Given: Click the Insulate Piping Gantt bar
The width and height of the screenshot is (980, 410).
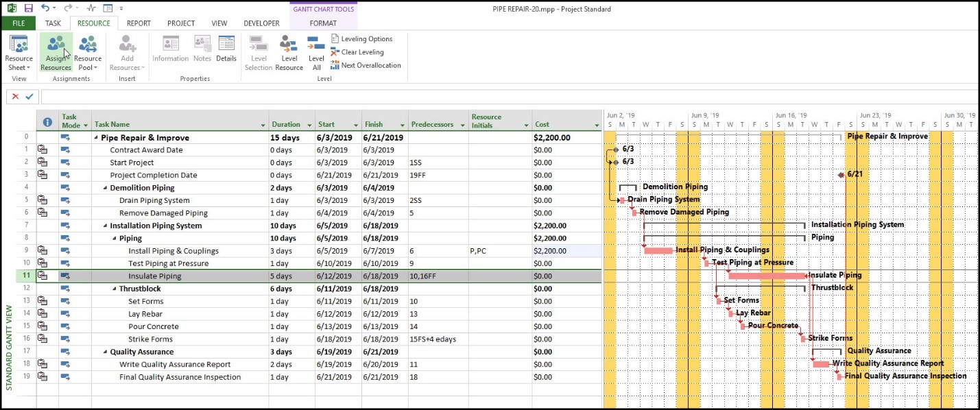Looking at the screenshot, I should 766,276.
